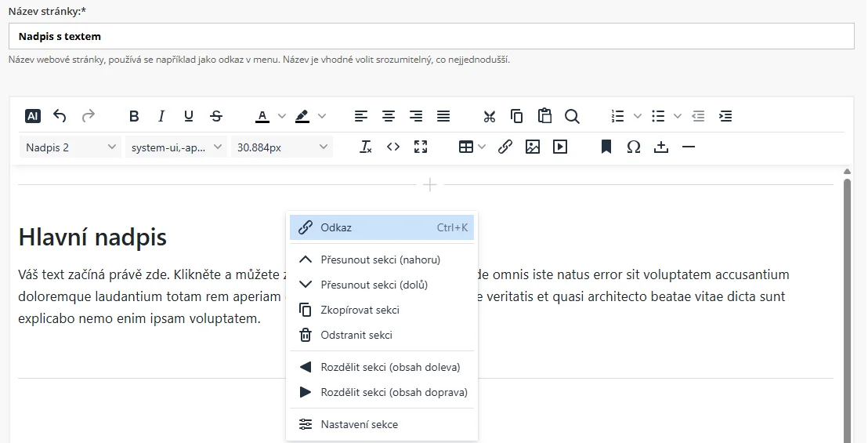The width and height of the screenshot is (868, 443).
Task: Click the fullscreen editor icon
Action: [421, 147]
